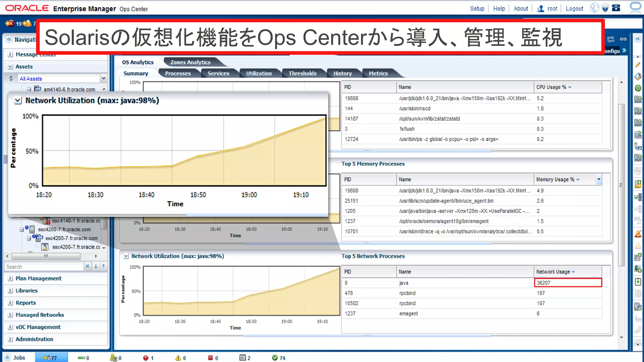Expand the Jobs panel

[x=8, y=358]
